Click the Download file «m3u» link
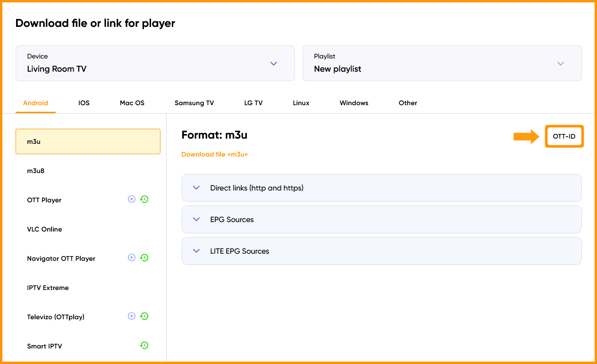The height and width of the screenshot is (364, 597). (x=214, y=154)
